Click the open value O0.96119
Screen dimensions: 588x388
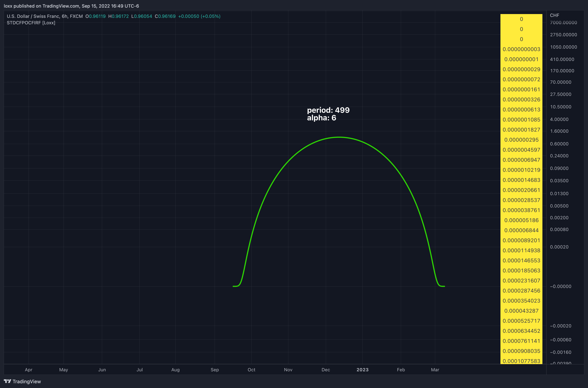coord(96,16)
